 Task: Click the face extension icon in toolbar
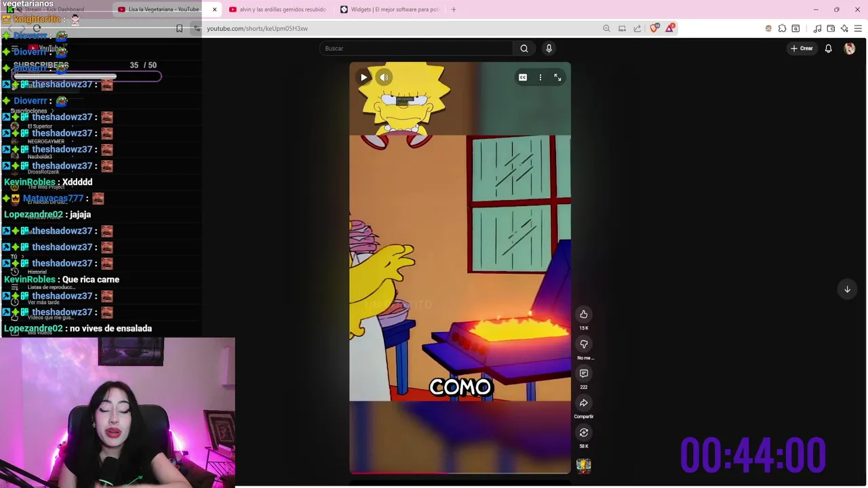click(x=768, y=28)
